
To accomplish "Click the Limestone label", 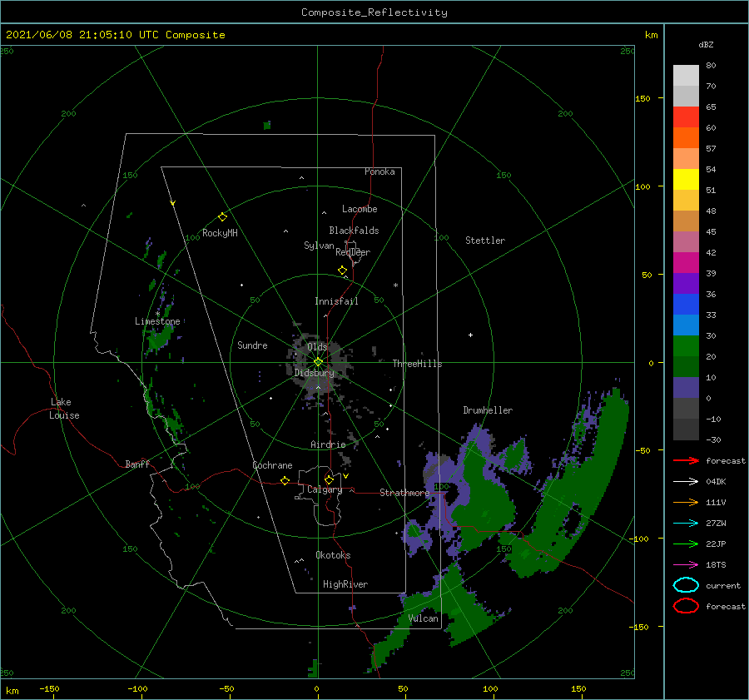I will point(157,321).
